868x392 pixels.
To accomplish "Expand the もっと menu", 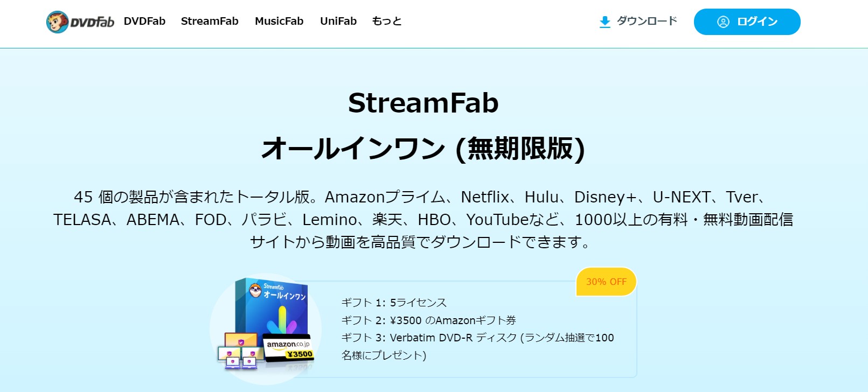I will pos(387,21).
